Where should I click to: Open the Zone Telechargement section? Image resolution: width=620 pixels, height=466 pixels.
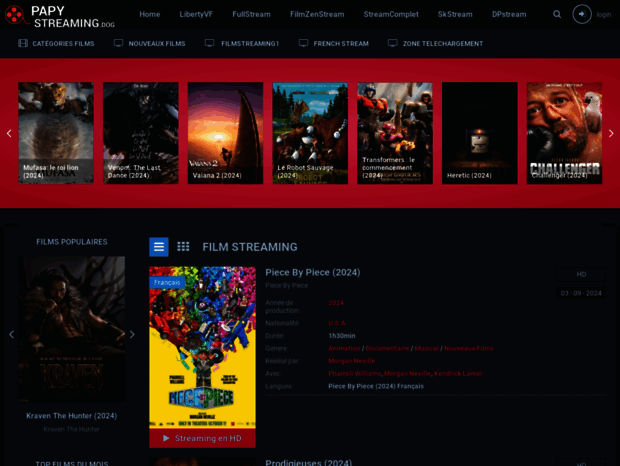click(443, 43)
